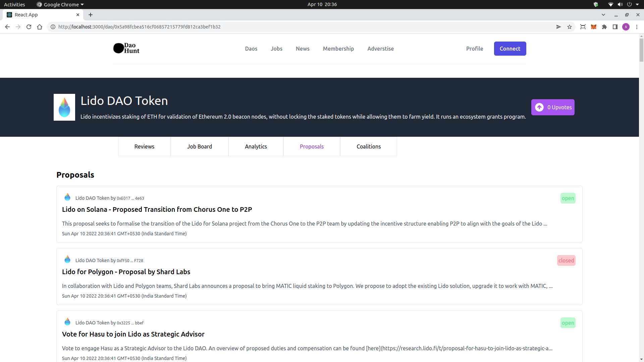
Task: Click the screenshot capture extension icon
Action: point(583,27)
